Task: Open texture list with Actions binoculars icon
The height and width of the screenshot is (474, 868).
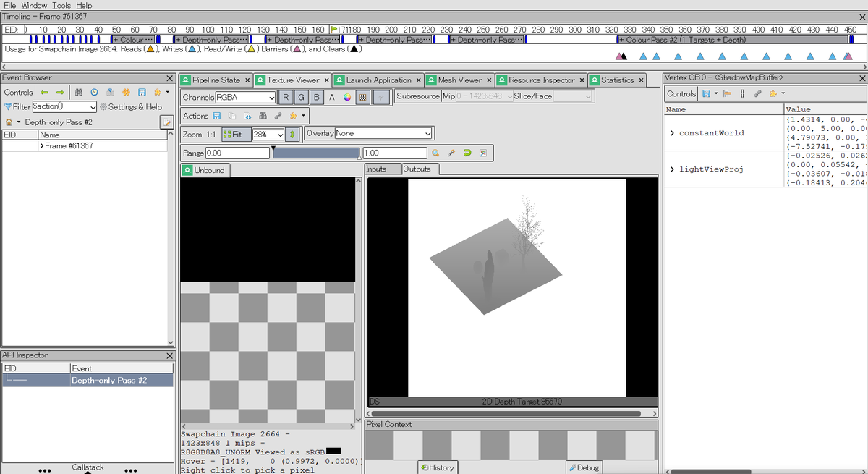Action: coord(263,116)
